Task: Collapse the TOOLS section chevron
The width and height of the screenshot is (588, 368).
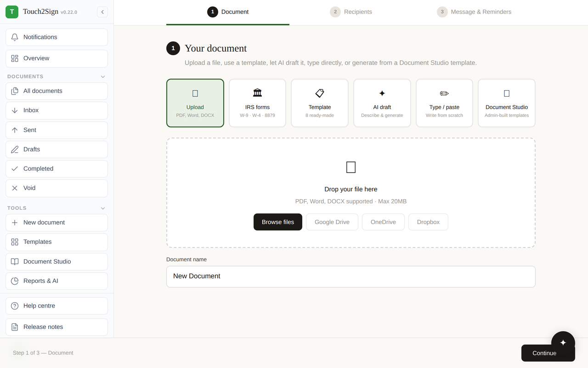Action: point(103,208)
